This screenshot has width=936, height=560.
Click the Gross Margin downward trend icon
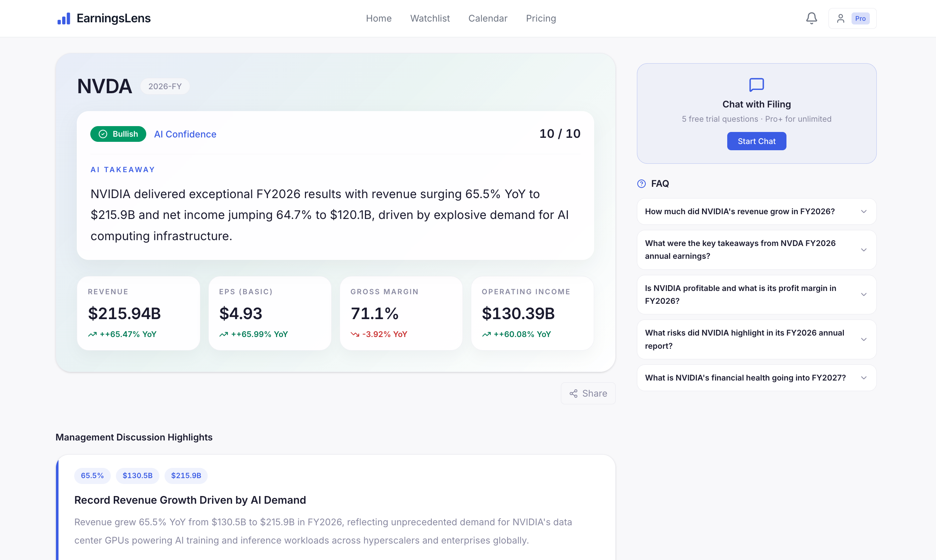point(354,334)
